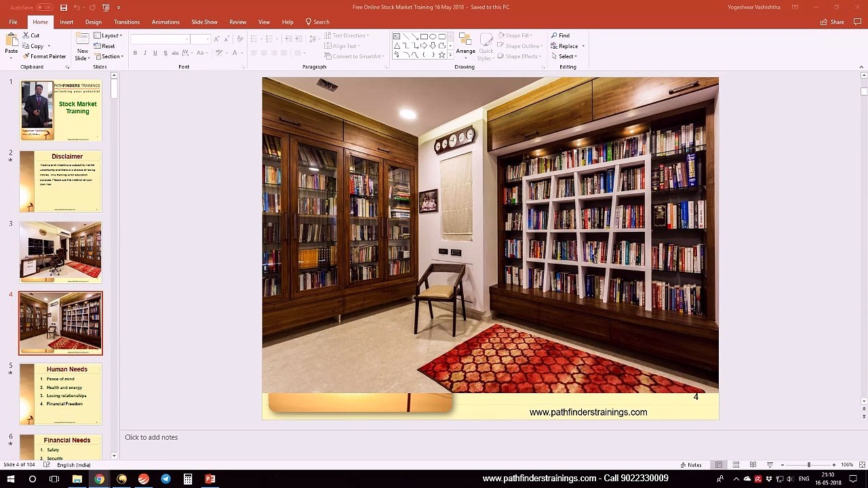Toggle the Notes pane button in status bar

[691, 465]
